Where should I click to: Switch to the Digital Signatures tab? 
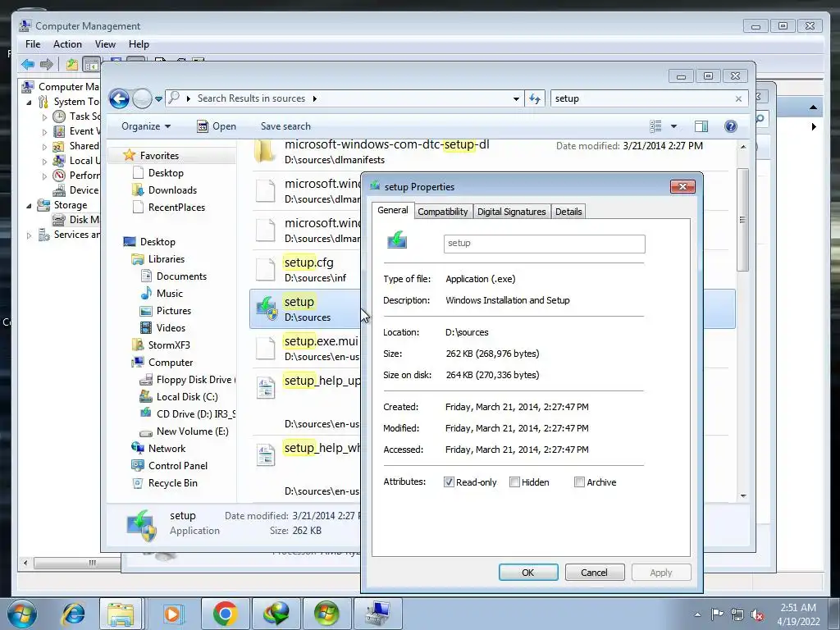pyautogui.click(x=512, y=212)
